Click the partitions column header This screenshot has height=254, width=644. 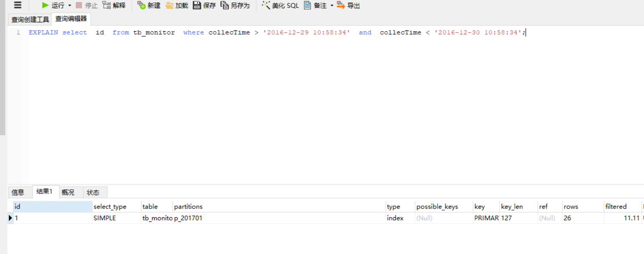tap(279, 206)
